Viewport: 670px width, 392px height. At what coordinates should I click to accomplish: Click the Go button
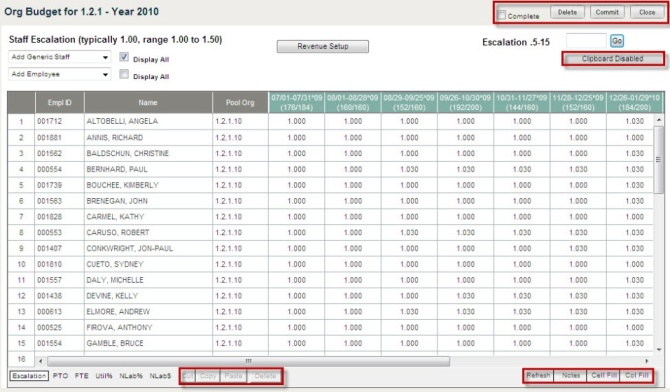[x=617, y=41]
